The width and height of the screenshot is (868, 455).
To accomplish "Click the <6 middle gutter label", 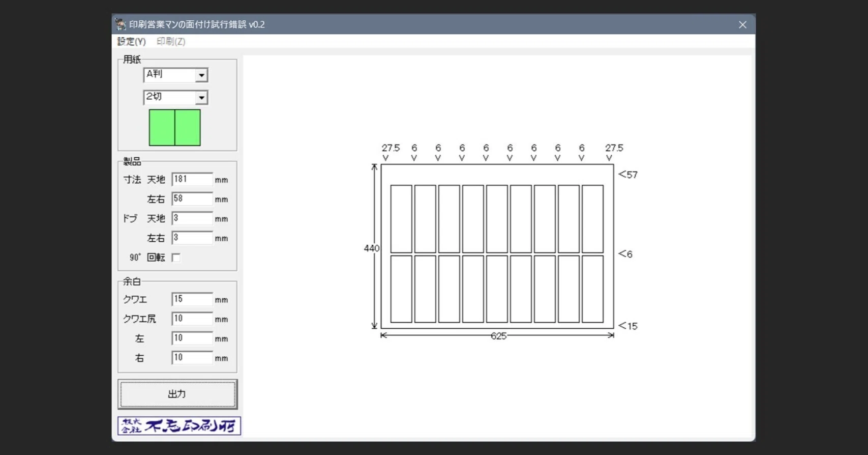I will [625, 254].
